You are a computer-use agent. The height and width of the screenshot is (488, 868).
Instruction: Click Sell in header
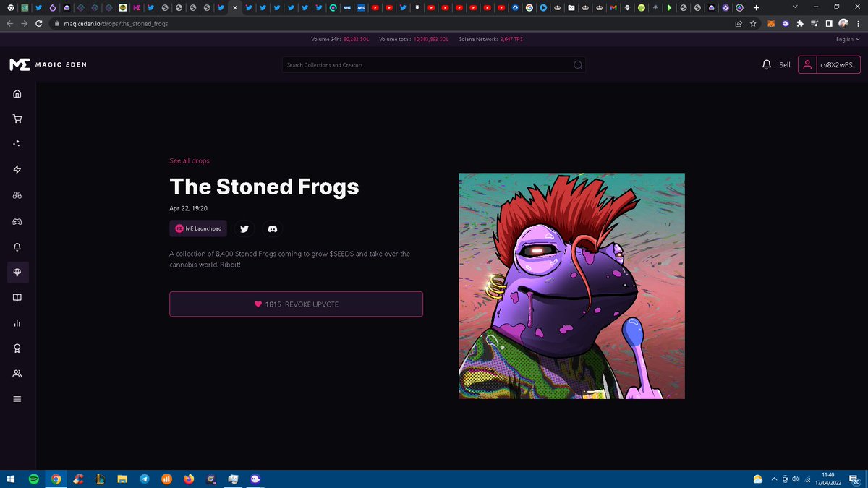click(785, 65)
